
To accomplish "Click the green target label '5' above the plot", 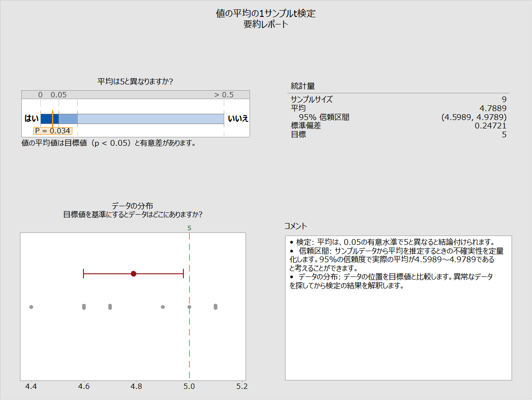I will coord(189,228).
